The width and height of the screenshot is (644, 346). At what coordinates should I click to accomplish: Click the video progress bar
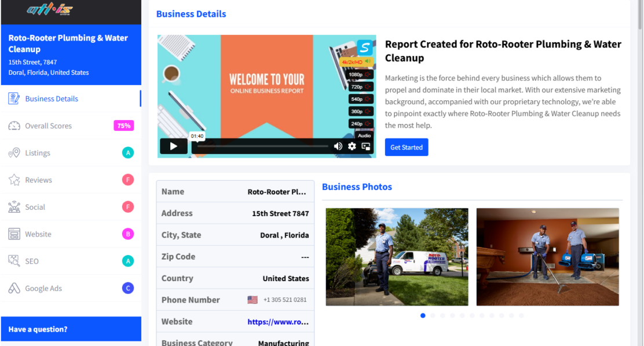tap(262, 146)
